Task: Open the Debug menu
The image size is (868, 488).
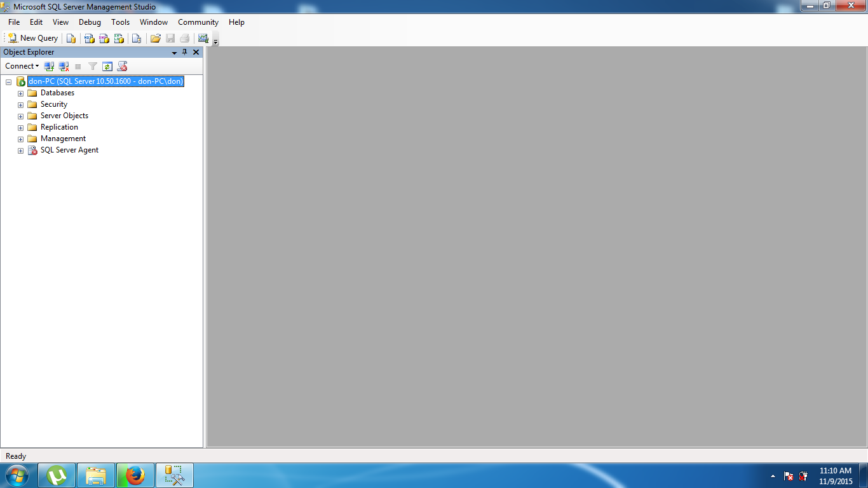Action: pyautogui.click(x=90, y=22)
